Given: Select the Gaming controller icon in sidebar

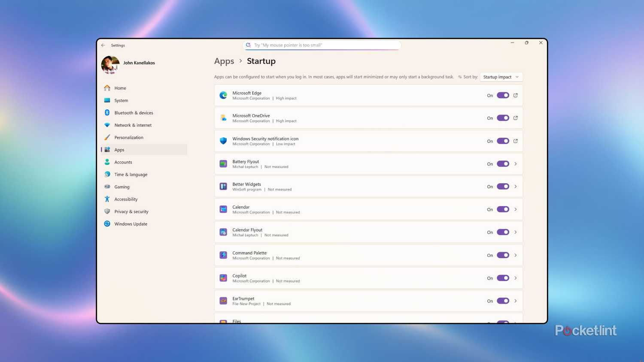Looking at the screenshot, I should coord(107,187).
